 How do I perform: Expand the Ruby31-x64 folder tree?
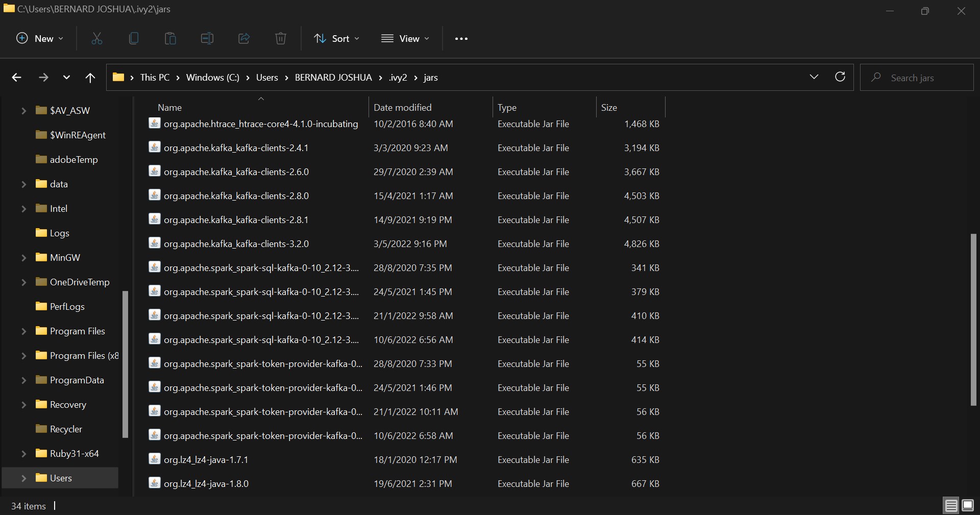point(23,453)
